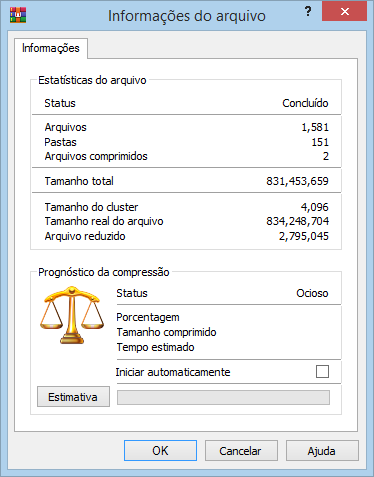The height and width of the screenshot is (477, 374).
Task: Click the question mark help icon
Action: (x=308, y=12)
